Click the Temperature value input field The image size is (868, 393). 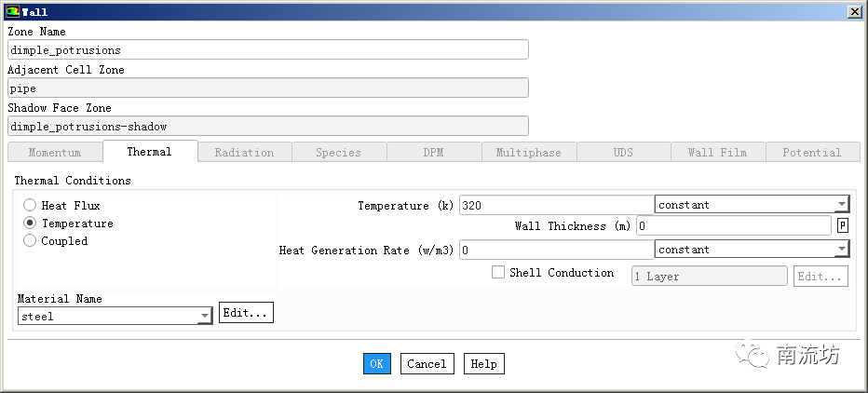click(556, 205)
